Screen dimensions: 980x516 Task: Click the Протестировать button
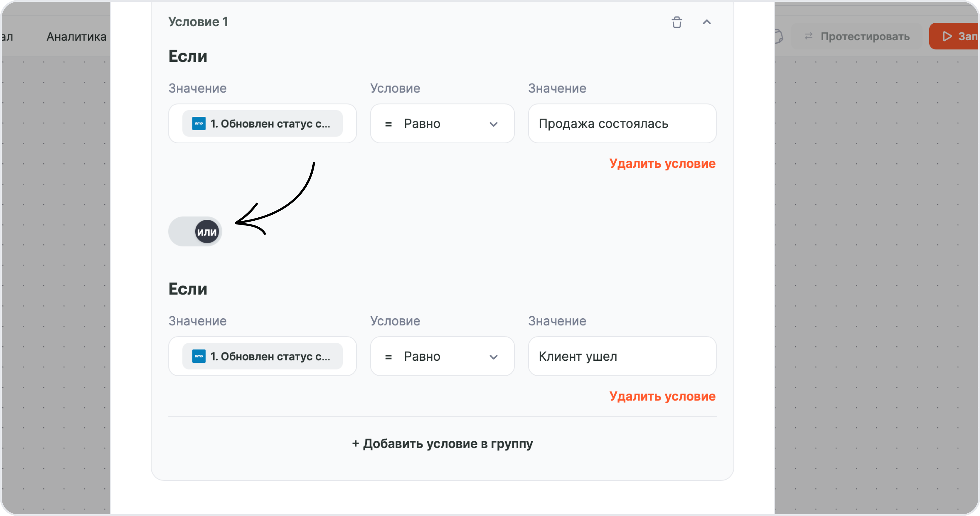coord(857,36)
